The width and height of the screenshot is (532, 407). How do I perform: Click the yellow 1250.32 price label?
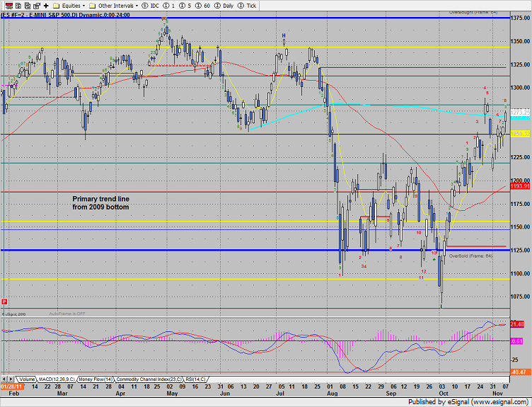coord(520,134)
